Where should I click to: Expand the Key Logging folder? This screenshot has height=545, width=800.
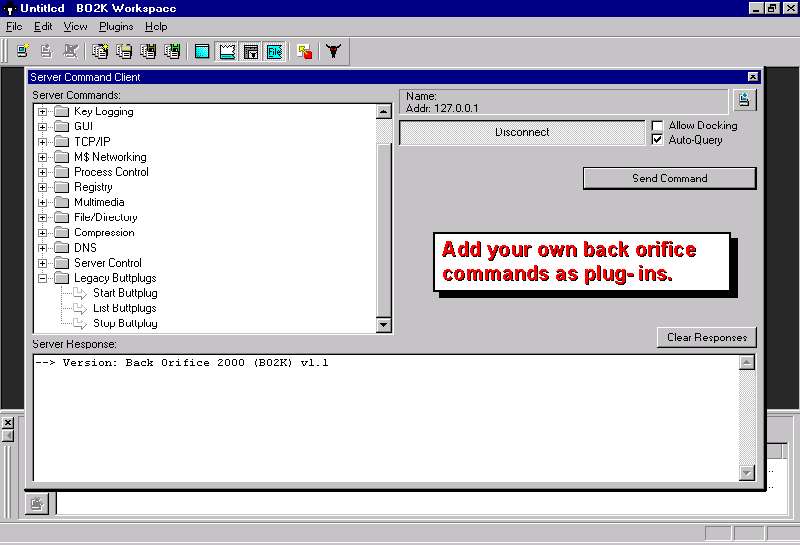pos(43,112)
